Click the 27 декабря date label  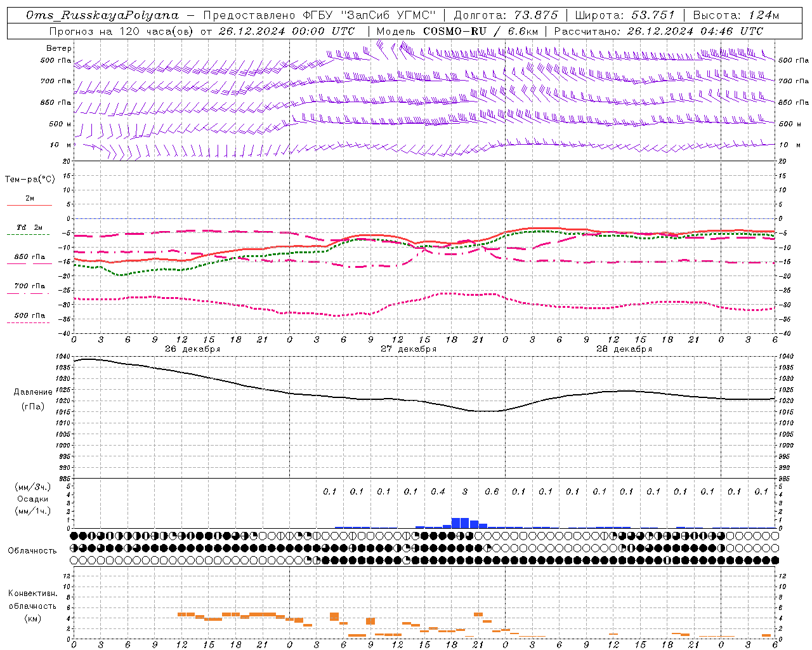(x=409, y=349)
